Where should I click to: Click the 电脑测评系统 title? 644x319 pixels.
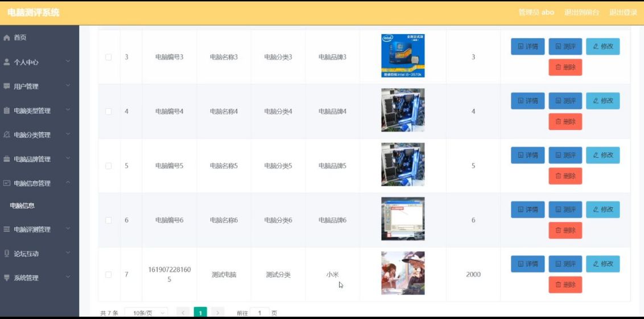(34, 13)
